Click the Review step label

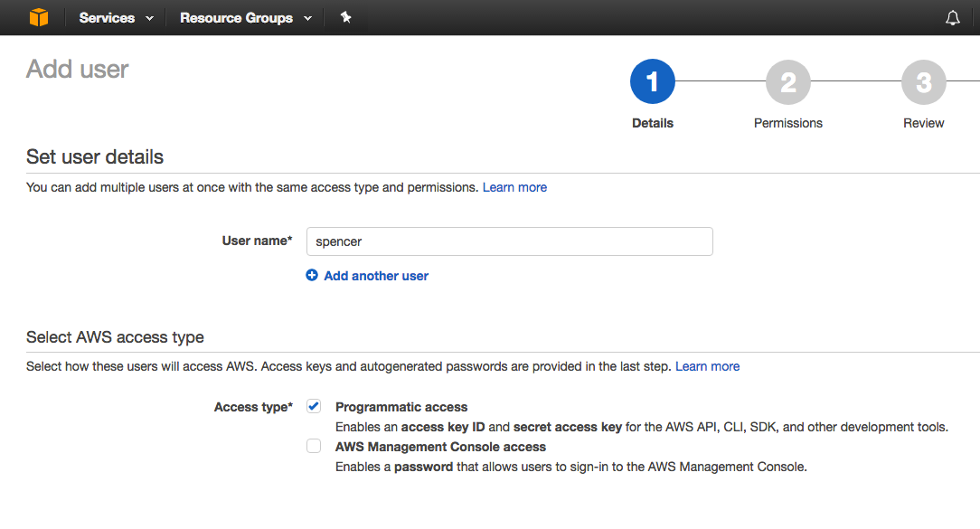[924, 123]
